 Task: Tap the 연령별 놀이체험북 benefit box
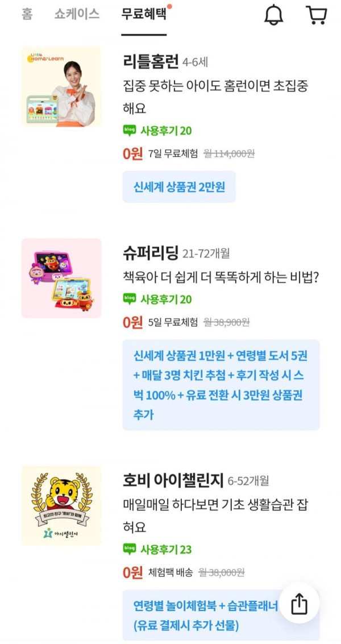pos(221,616)
